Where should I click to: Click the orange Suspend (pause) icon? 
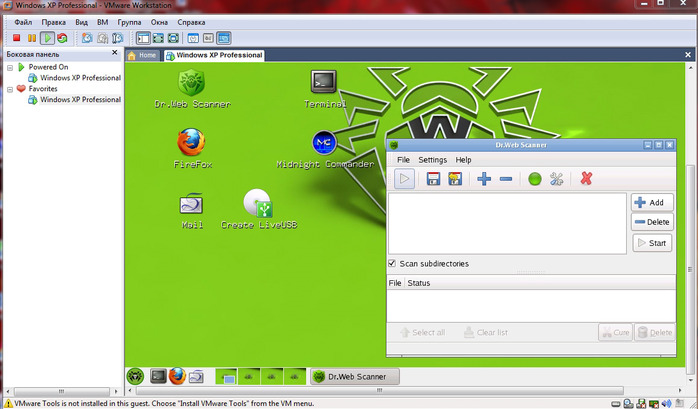click(x=32, y=38)
